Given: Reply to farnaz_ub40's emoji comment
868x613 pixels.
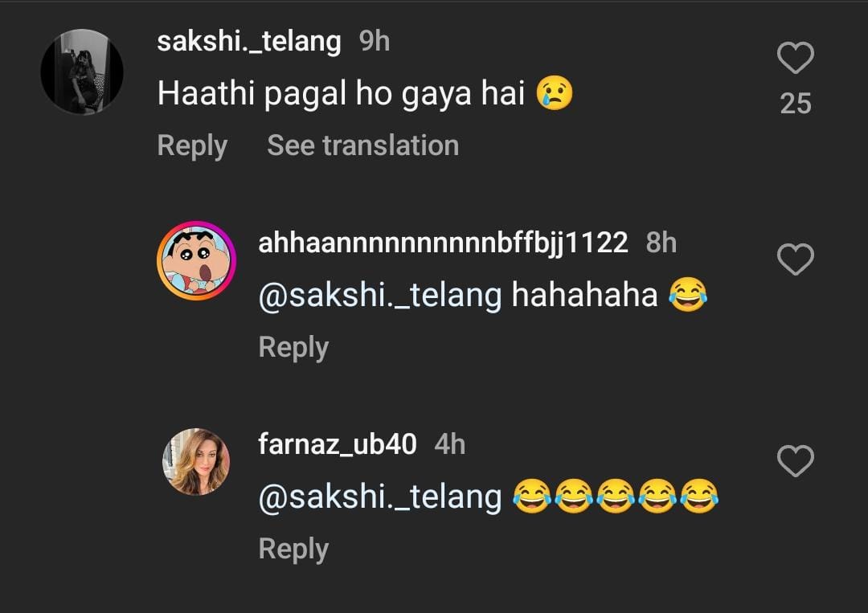Looking at the screenshot, I should (x=293, y=549).
